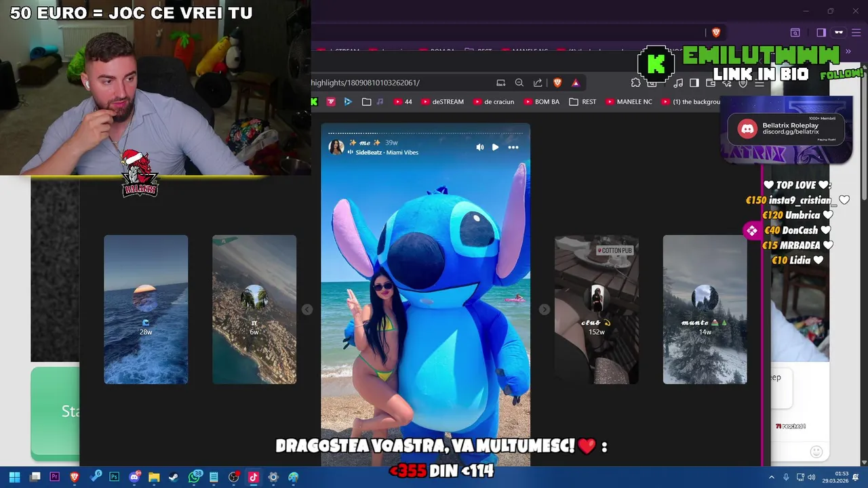Open the media control music-note icon
This screenshot has width=868, height=488.
678,83
